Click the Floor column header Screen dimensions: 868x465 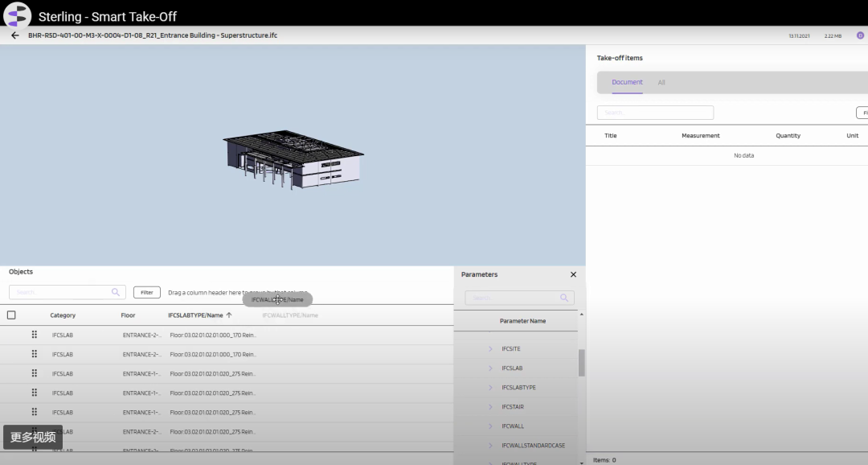[128, 315]
